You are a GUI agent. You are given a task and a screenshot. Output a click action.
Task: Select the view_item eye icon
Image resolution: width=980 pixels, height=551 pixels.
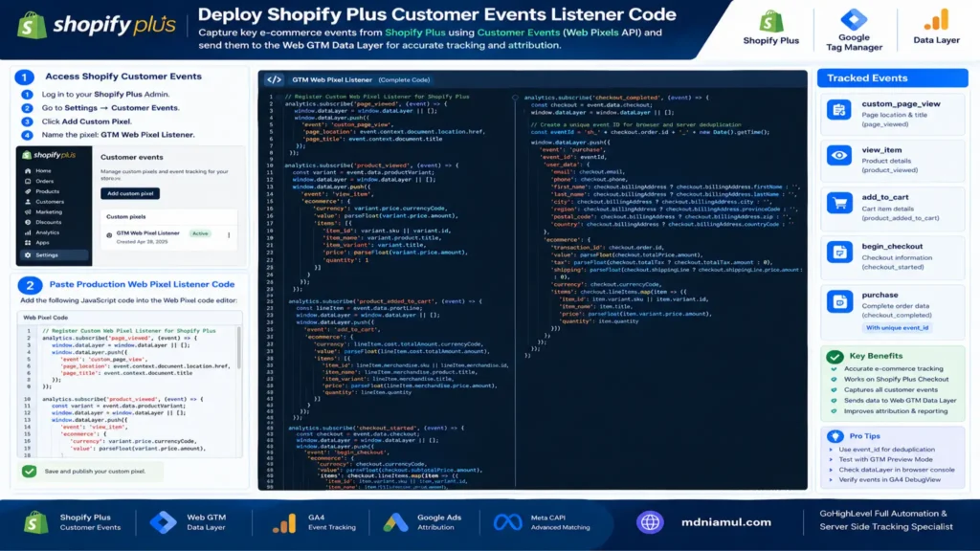click(838, 156)
